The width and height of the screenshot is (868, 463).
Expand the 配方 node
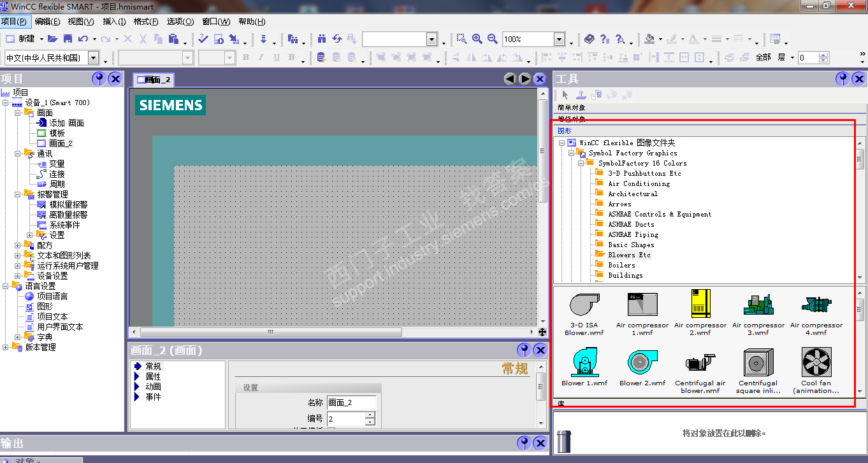(18, 245)
